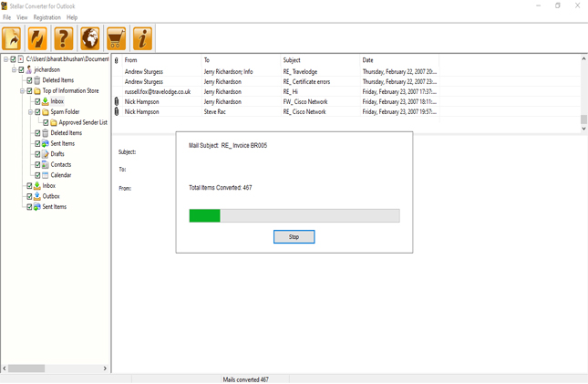The width and height of the screenshot is (588, 384).
Task: Collapse Top of Information Store node
Action: coord(23,91)
